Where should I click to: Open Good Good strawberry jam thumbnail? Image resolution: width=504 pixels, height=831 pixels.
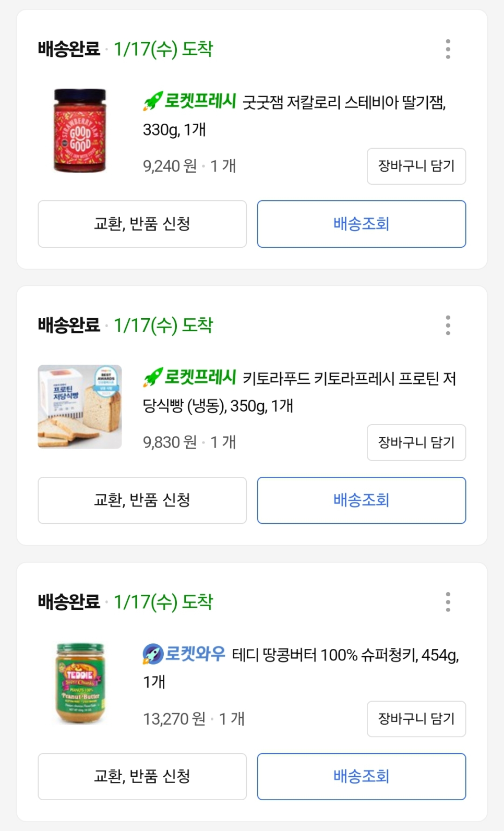[x=80, y=130]
